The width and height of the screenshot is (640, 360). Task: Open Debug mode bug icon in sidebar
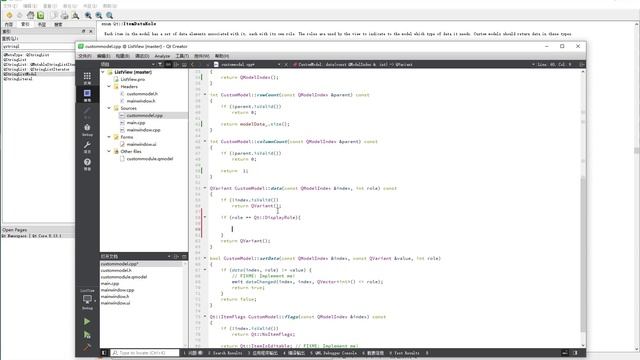[87, 129]
